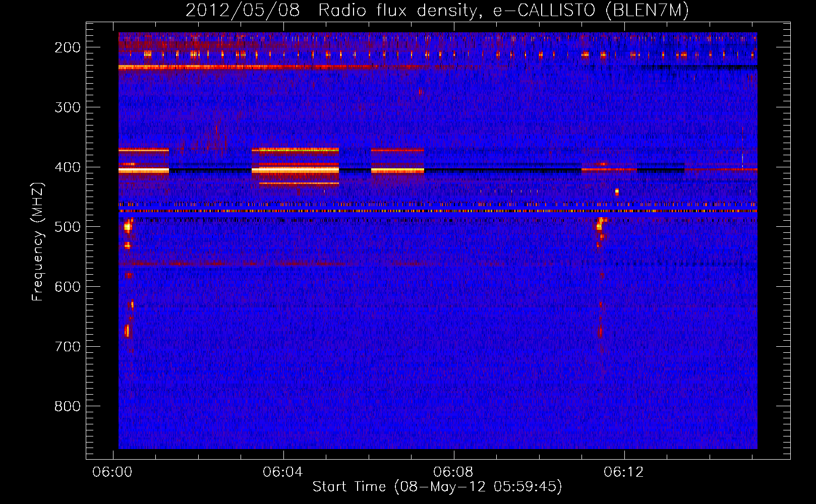Click the 06:04 time tick label
The height and width of the screenshot is (504, 816).
[282, 472]
